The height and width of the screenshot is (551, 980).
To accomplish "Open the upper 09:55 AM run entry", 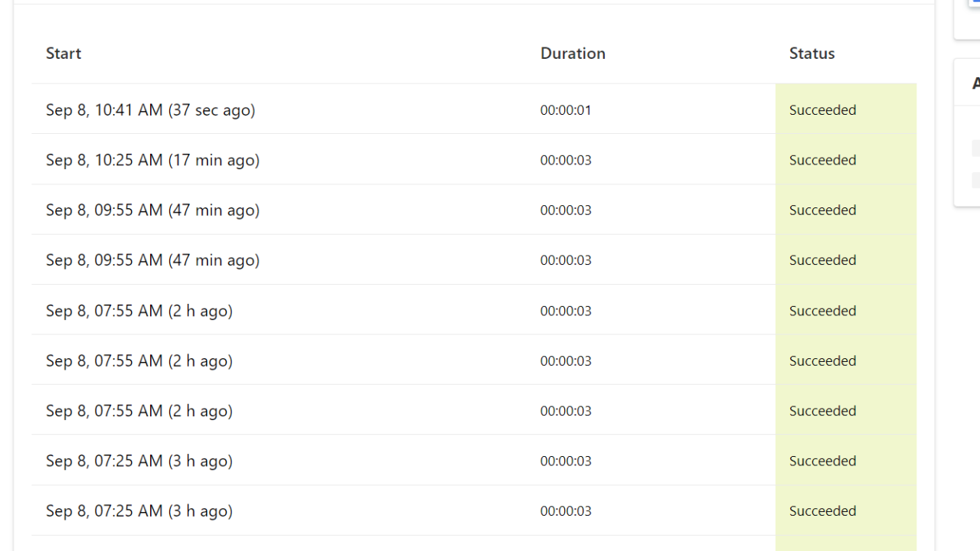I will pyautogui.click(x=152, y=210).
